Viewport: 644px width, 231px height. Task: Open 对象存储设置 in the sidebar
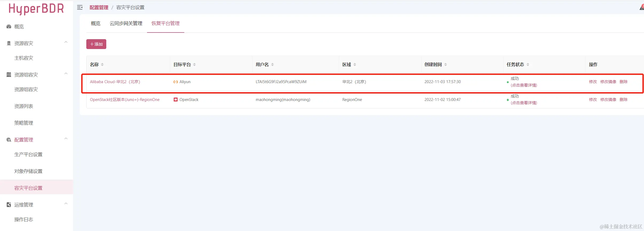coord(28,171)
